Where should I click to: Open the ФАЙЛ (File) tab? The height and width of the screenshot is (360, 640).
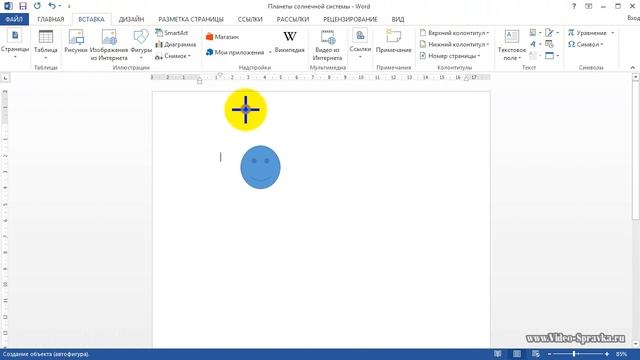(x=14, y=19)
